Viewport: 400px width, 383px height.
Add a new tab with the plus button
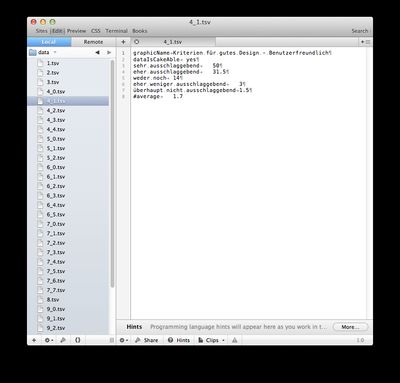click(123, 42)
